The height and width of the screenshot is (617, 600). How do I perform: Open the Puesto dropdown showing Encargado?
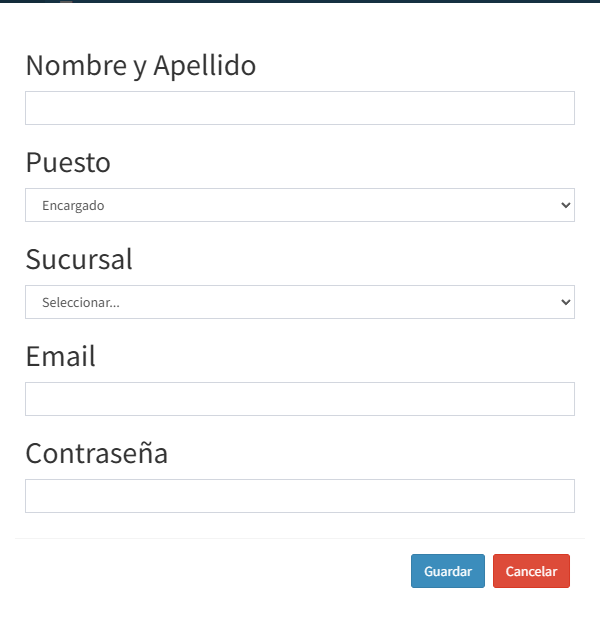[x=300, y=205]
